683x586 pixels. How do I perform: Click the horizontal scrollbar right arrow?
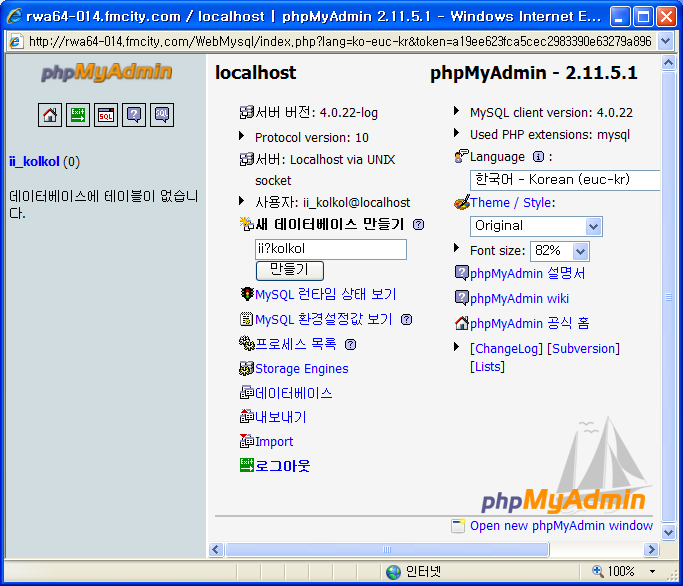click(651, 549)
